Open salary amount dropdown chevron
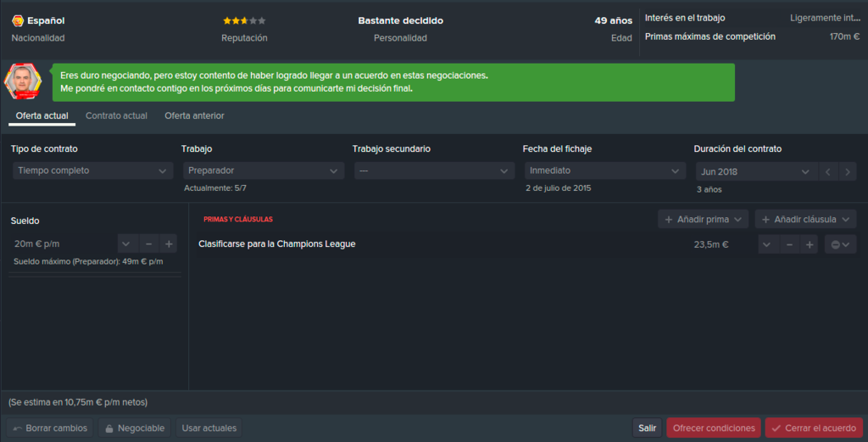This screenshot has height=442, width=868. [126, 243]
